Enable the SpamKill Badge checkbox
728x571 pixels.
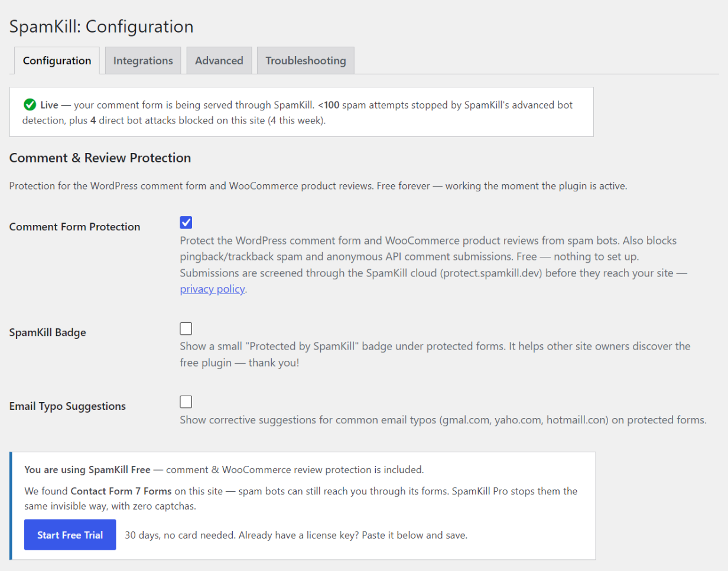point(186,329)
